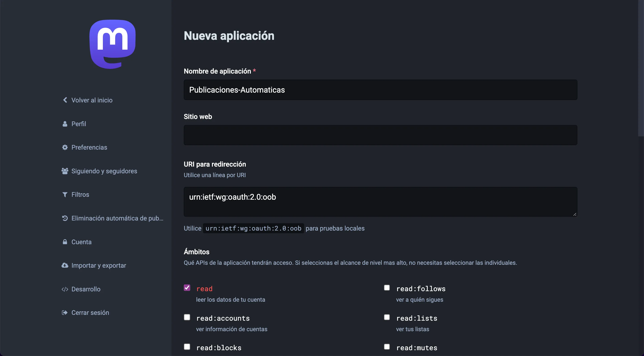Click the 'Utilice una línea por URI' hint
This screenshot has height=356, width=644.
coord(215,175)
